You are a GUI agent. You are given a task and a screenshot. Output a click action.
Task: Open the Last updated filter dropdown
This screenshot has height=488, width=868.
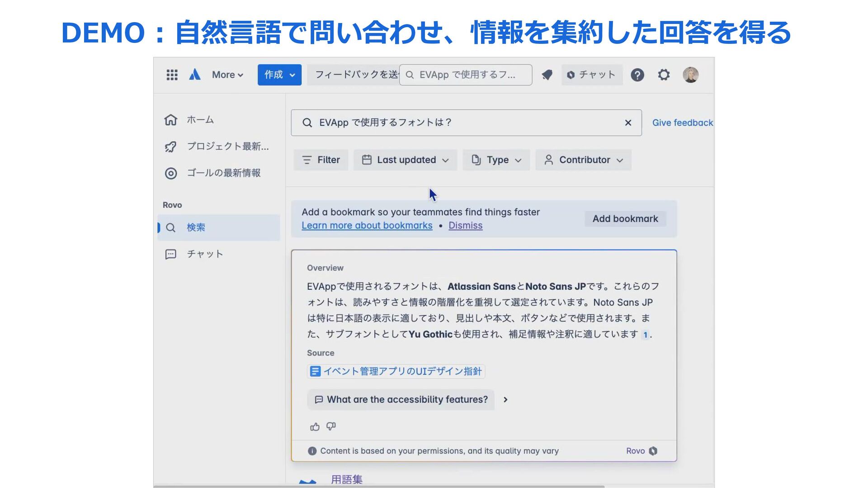pos(406,160)
